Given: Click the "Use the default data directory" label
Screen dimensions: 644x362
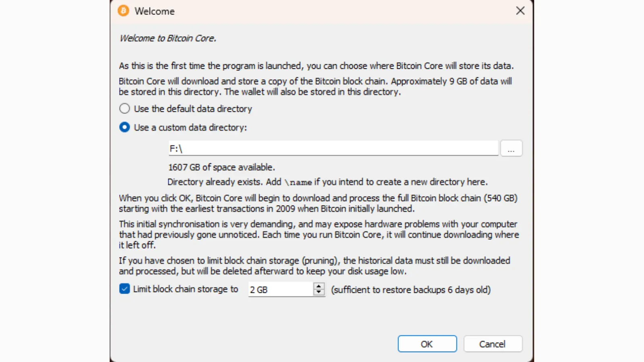Looking at the screenshot, I should pyautogui.click(x=193, y=109).
